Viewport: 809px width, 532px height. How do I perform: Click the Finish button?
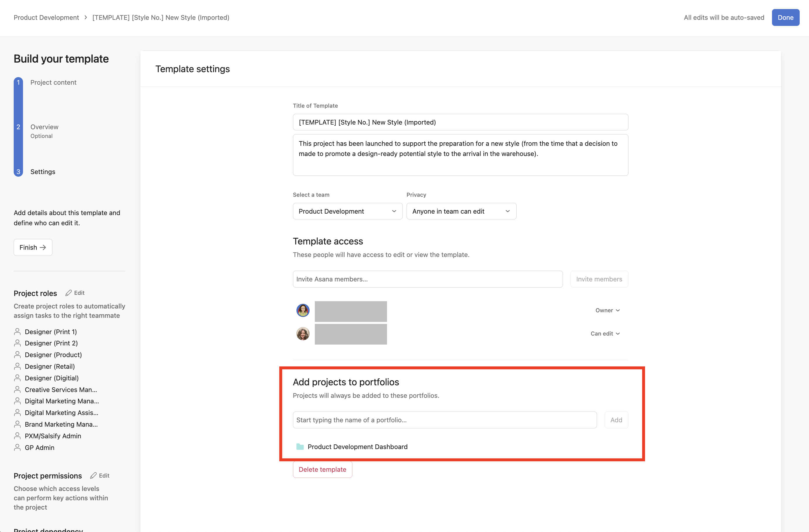(x=33, y=247)
